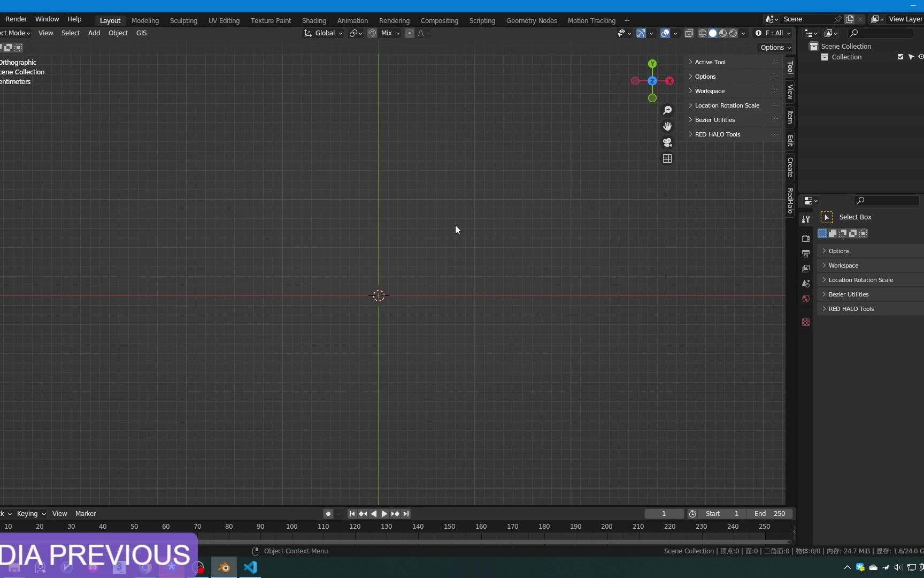The width and height of the screenshot is (924, 578).
Task: Select the viewport zoom magnifier icon
Action: click(x=667, y=110)
